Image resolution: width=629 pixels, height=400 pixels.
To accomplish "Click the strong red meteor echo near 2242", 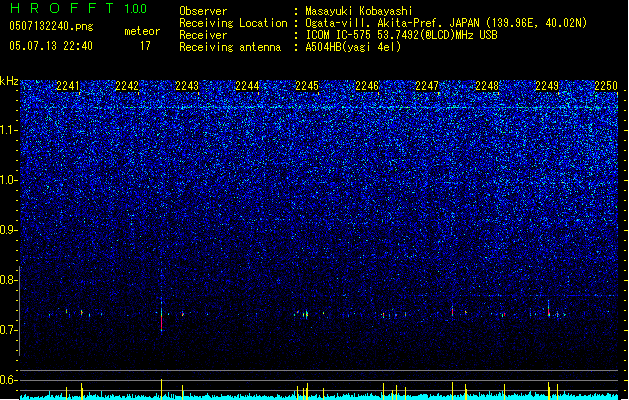I will pos(162,321).
